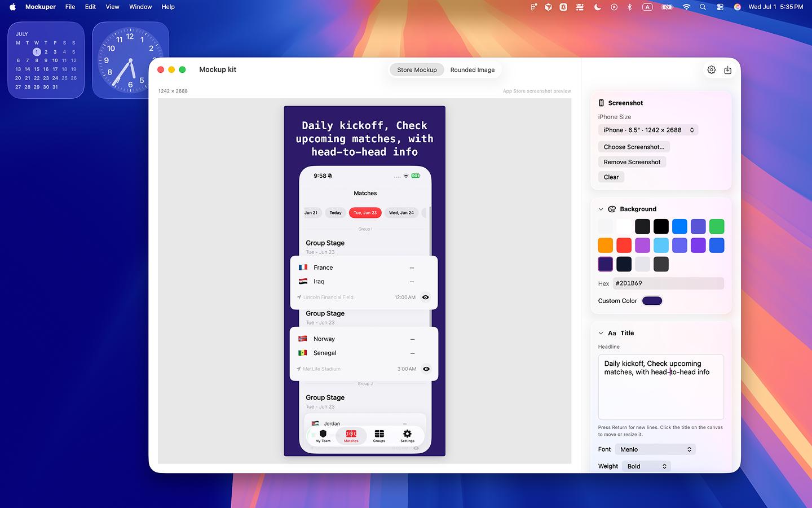
Task: Click the Headline text area
Action: pos(661,387)
